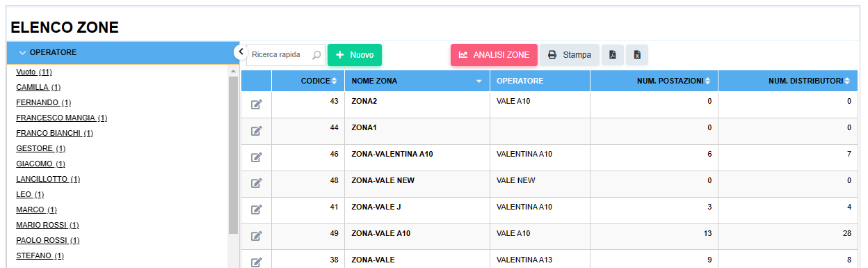Viewport: 868px width, 268px height.
Task: Filter by LANCILLOTTO operator
Action: pyautogui.click(x=48, y=179)
